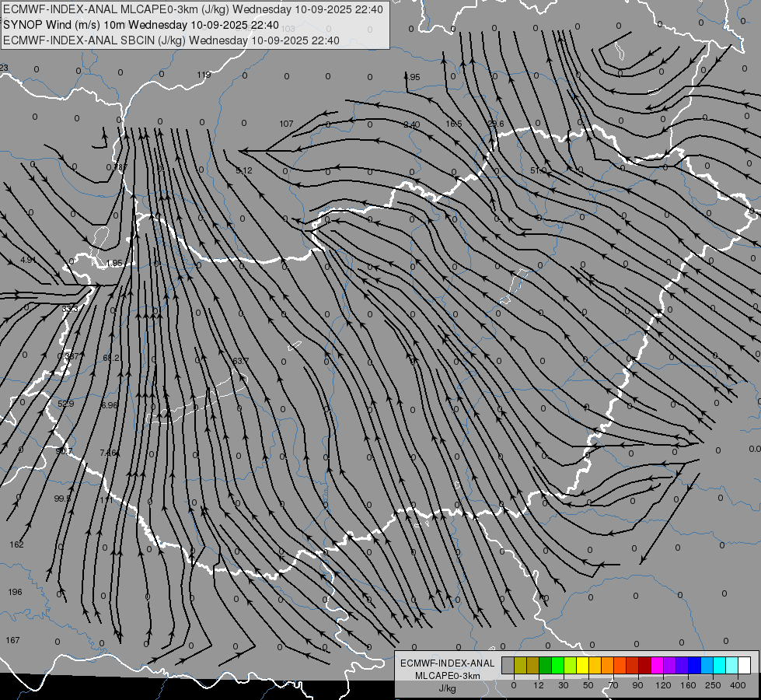
Task: Pick the white swatch in the legend
Action: coord(744,665)
